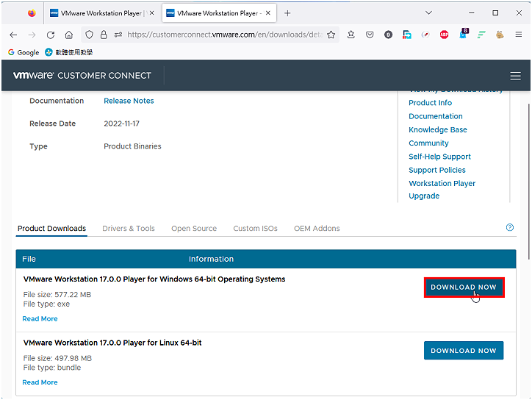Open the Adblock Plus extension icon

click(x=444, y=35)
